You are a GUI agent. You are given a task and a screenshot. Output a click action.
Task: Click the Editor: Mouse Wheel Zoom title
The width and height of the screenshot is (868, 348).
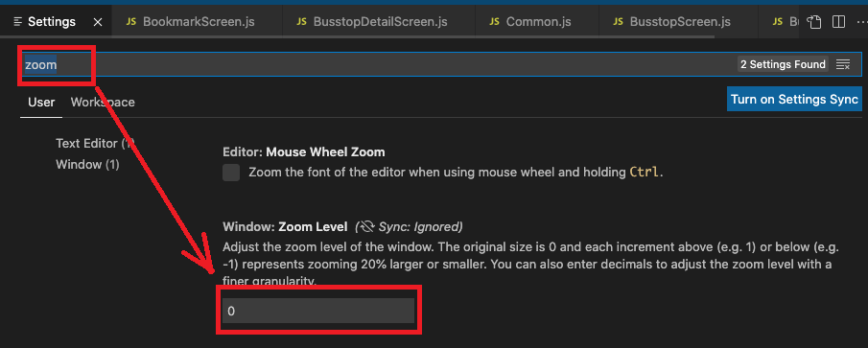pyautogui.click(x=303, y=151)
